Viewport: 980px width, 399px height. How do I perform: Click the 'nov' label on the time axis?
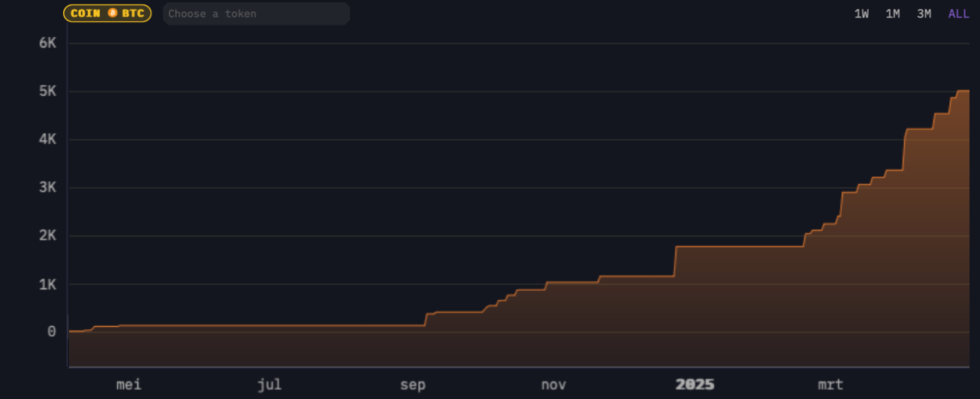[553, 385]
